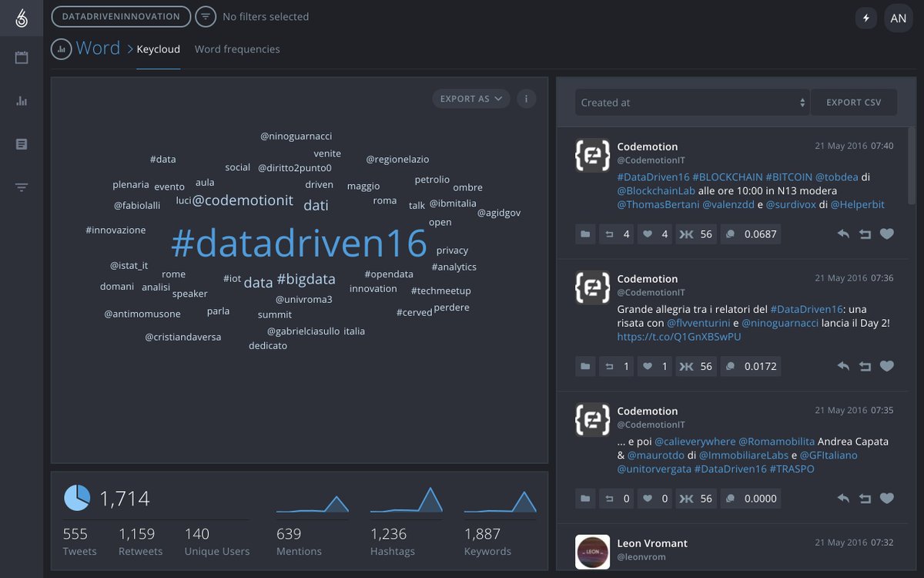Click #datadriven16 in the keycloud
Screen dimensions: 924x578
click(x=299, y=244)
